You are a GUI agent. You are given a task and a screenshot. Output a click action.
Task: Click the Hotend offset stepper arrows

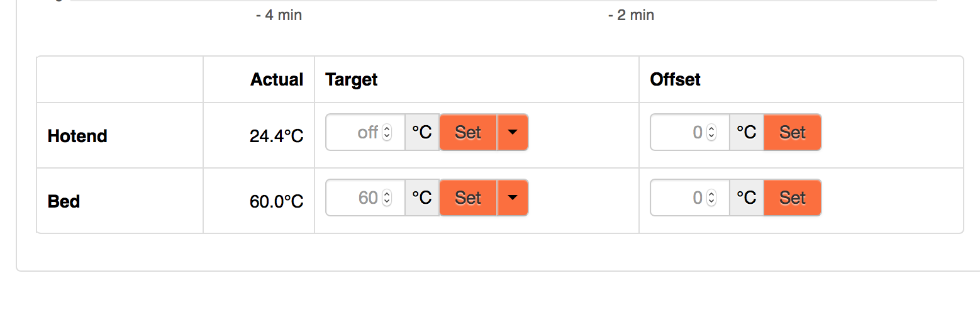[711, 132]
